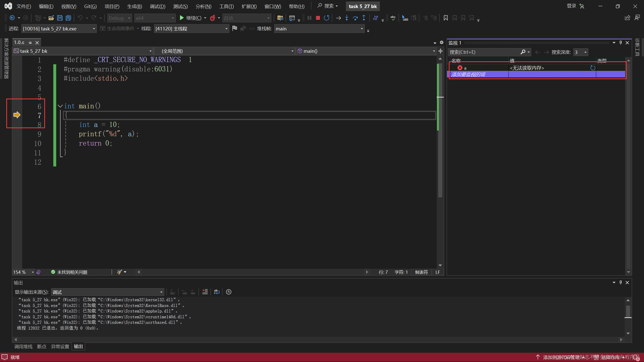Click the purple IntelliCode icon in the status strip
The width and height of the screenshot is (644, 362).
pyautogui.click(x=38, y=272)
